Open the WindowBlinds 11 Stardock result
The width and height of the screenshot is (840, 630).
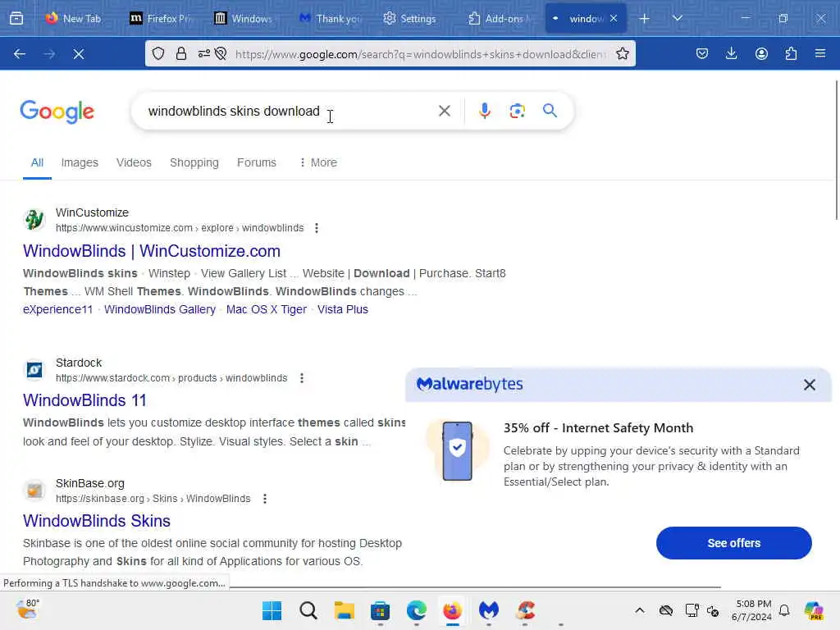tap(84, 400)
